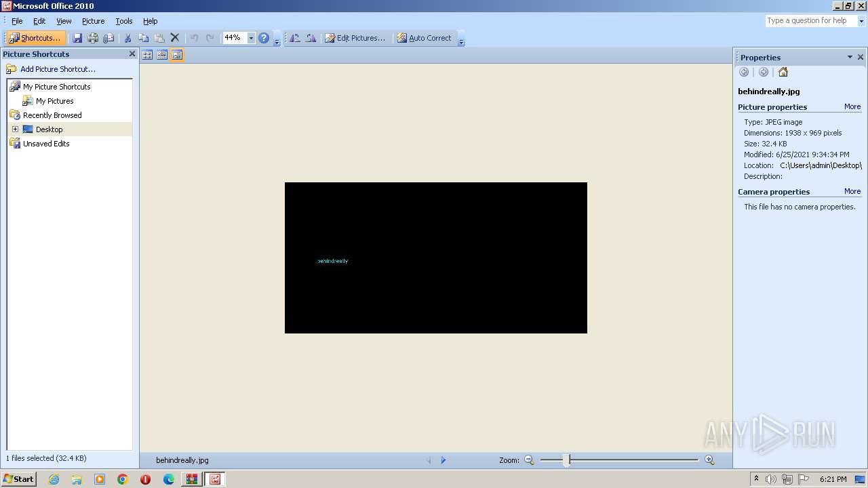The height and width of the screenshot is (488, 868).
Task: Click the Save toolbar icon
Action: coord(77,38)
